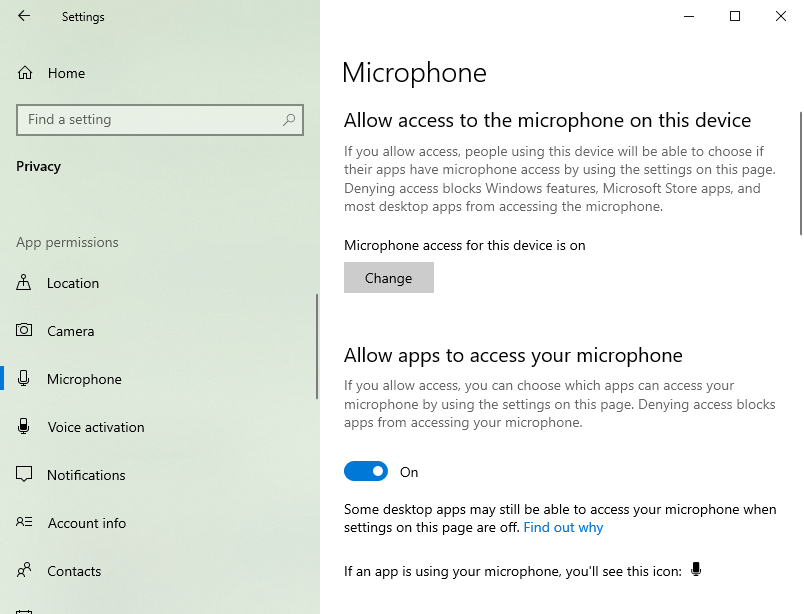Click the Settings window title text
The image size is (804, 614).
click(83, 17)
